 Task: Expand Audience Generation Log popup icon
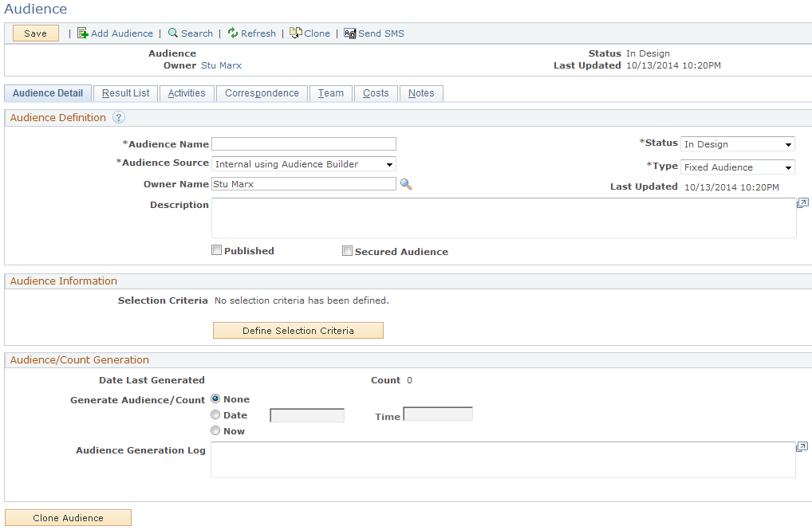(x=802, y=446)
